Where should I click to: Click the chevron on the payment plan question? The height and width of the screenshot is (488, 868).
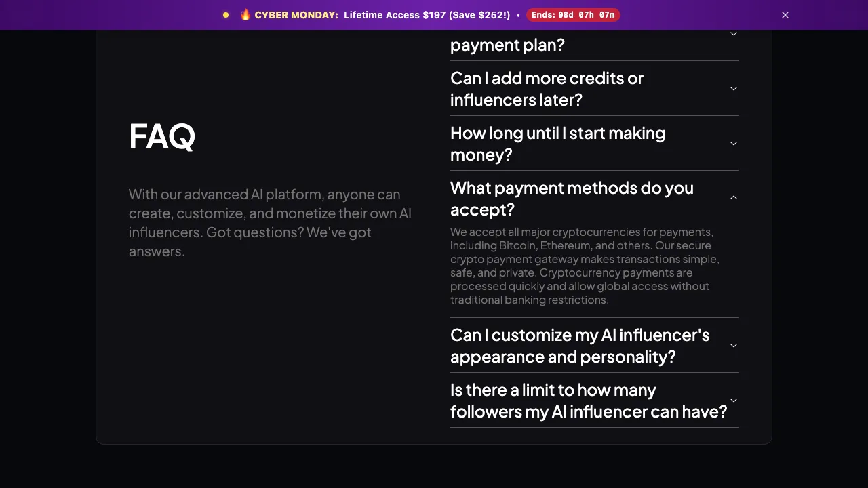733,33
